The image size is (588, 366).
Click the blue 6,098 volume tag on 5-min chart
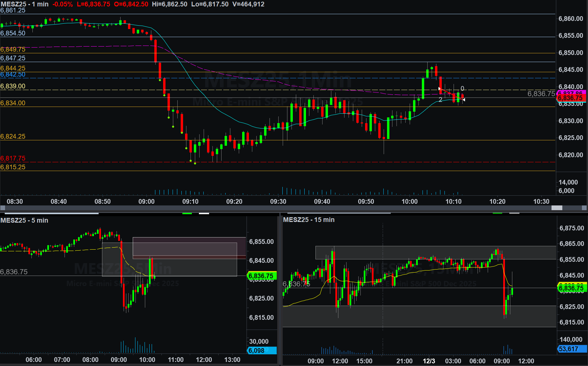pos(261,350)
